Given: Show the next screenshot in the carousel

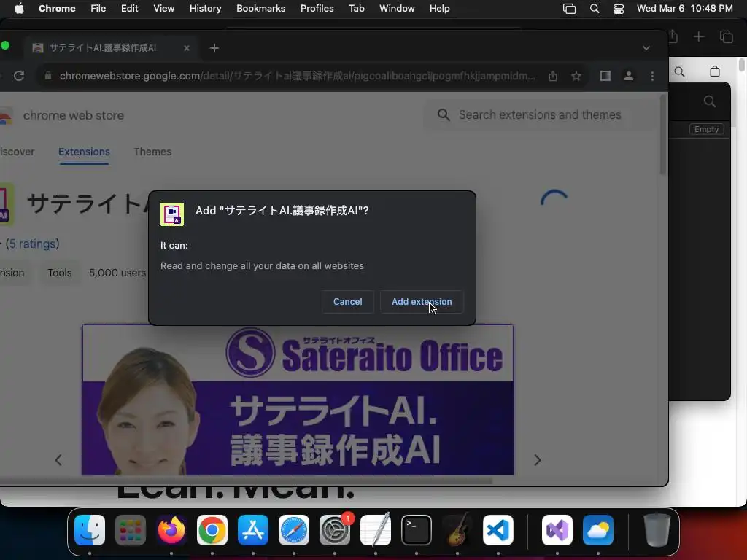Looking at the screenshot, I should 538,460.
